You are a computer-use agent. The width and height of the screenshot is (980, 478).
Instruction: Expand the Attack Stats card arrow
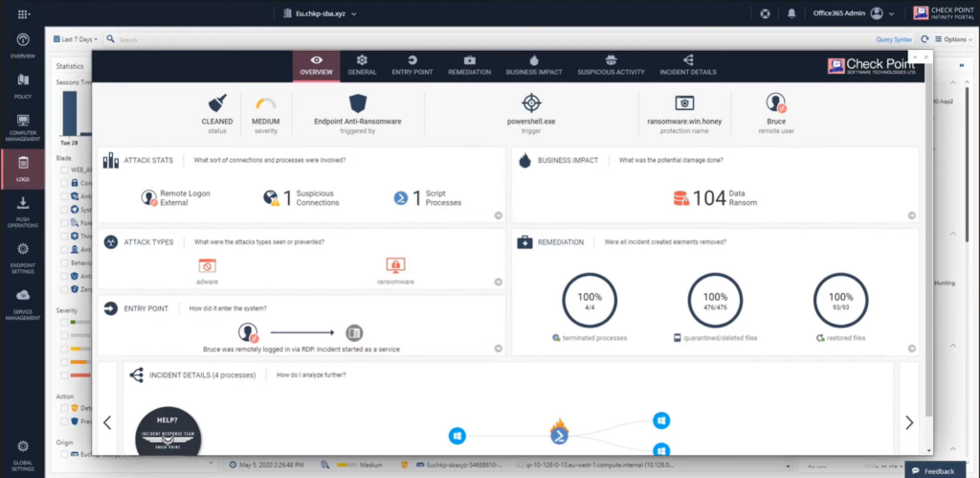tap(498, 216)
